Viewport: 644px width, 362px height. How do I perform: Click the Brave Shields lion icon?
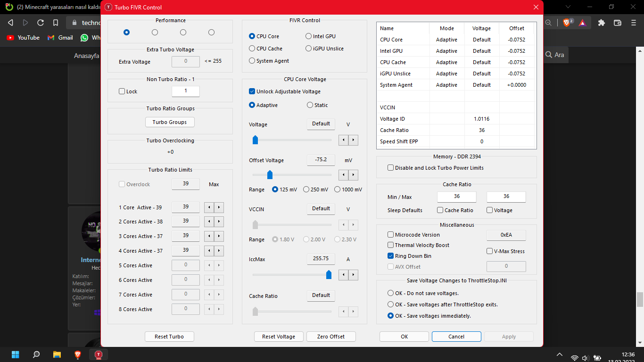[567, 23]
